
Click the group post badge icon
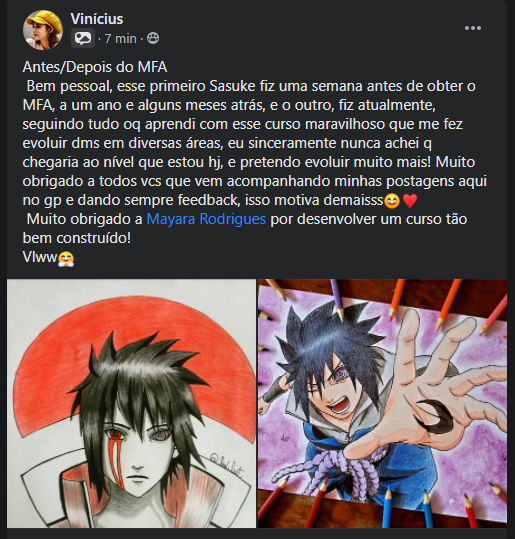click(x=83, y=38)
